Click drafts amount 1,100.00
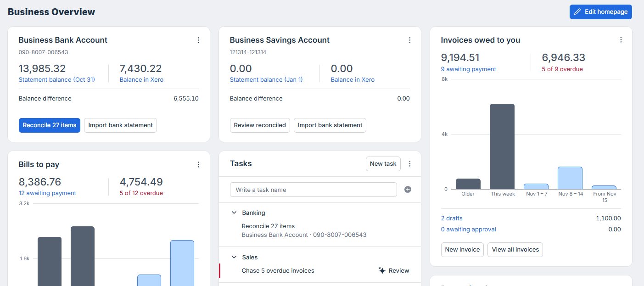Viewport: 644px width, 286px height. coord(608,219)
